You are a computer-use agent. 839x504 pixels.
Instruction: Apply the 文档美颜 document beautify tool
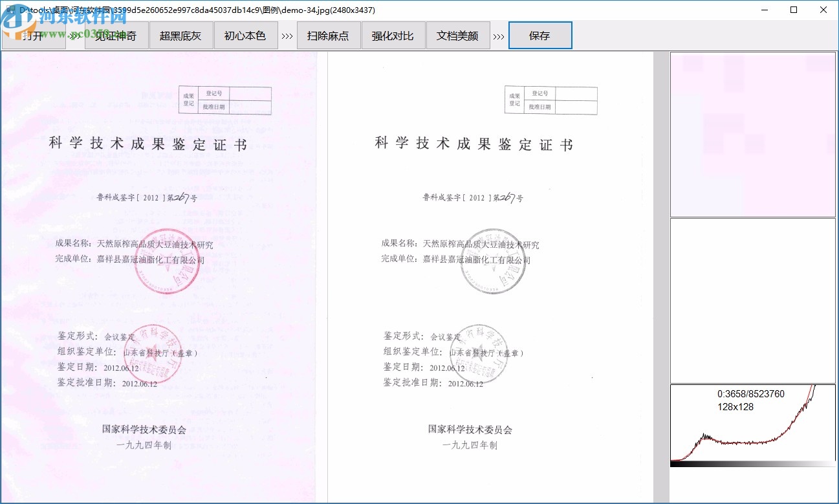pyautogui.click(x=458, y=36)
